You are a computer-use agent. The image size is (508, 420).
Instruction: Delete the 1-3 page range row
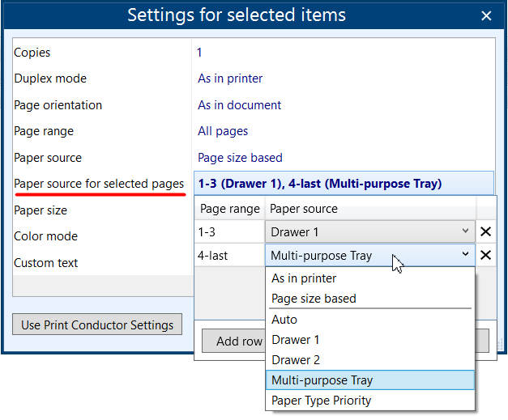point(485,231)
